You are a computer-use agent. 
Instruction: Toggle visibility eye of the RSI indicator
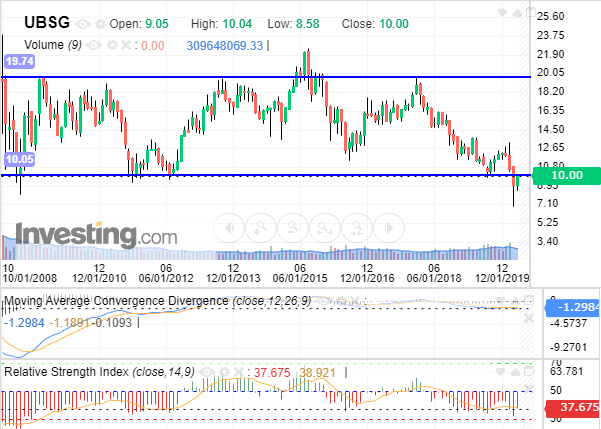[207, 372]
